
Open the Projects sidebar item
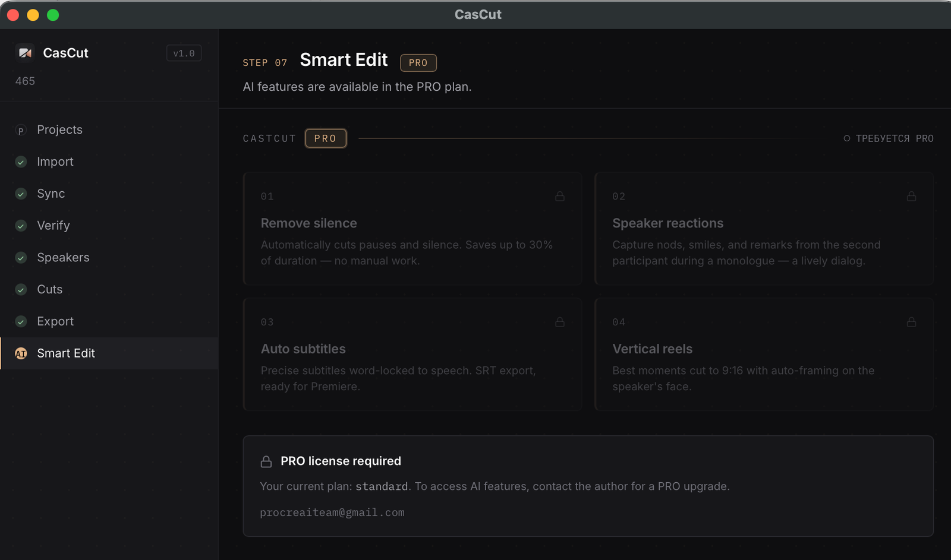[109, 129]
